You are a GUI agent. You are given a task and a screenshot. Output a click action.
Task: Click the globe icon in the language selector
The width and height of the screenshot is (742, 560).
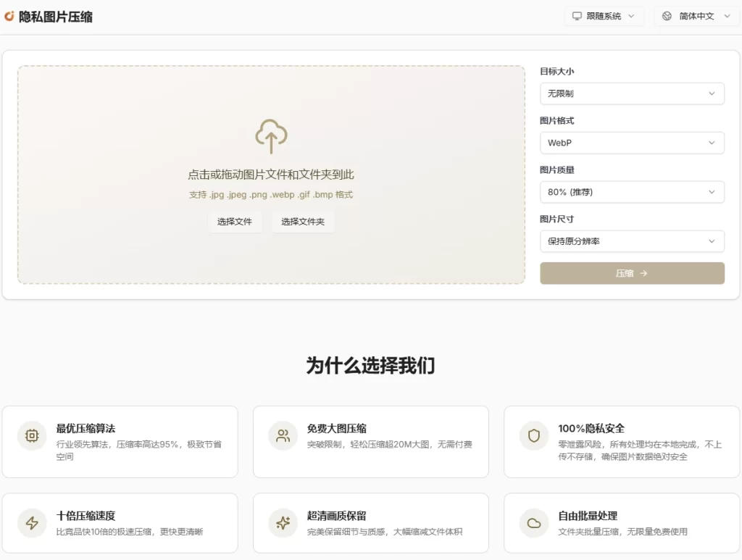(667, 16)
